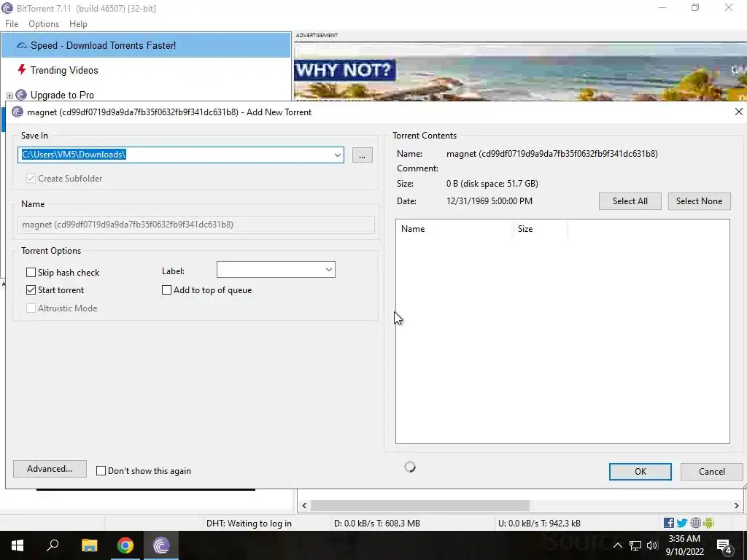Open File Explorer from taskbar
The width and height of the screenshot is (747, 560).
(89, 545)
